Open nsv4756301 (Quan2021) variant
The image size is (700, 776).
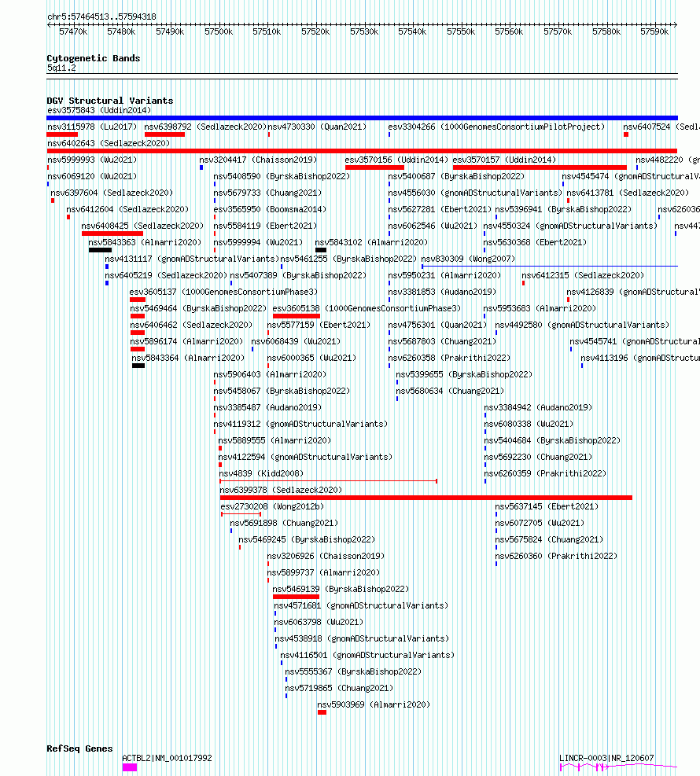[x=437, y=325]
